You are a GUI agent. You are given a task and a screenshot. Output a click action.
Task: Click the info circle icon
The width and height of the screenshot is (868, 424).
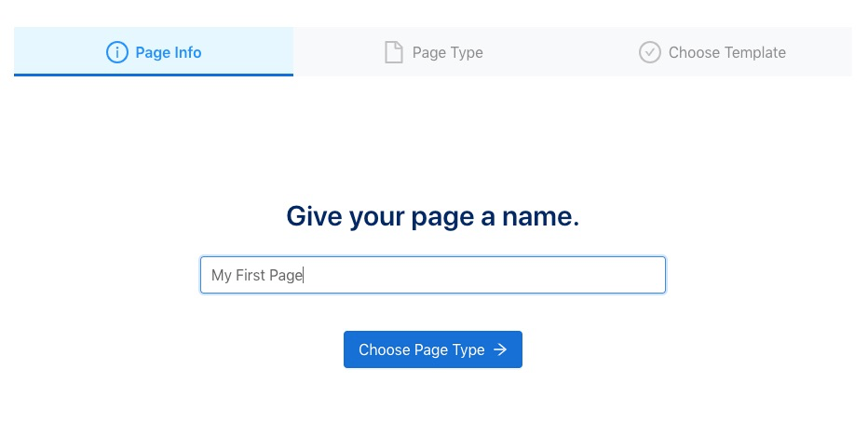pos(116,52)
